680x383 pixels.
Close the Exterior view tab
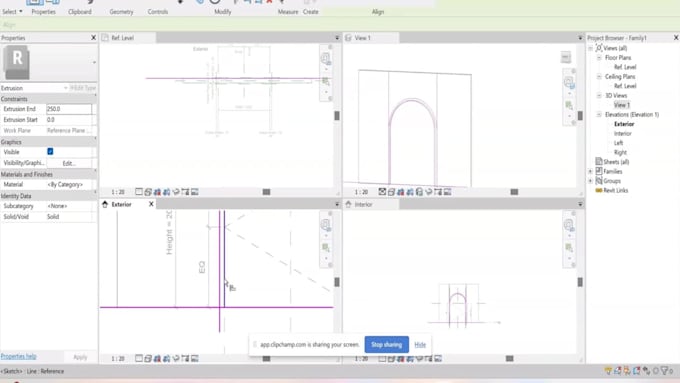pyautogui.click(x=151, y=204)
